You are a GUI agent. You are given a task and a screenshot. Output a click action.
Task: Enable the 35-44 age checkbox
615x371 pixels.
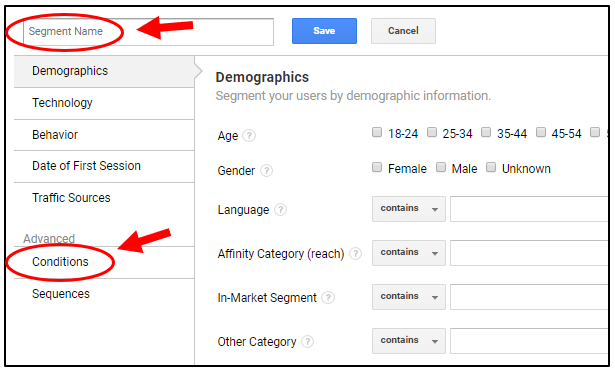click(x=486, y=132)
